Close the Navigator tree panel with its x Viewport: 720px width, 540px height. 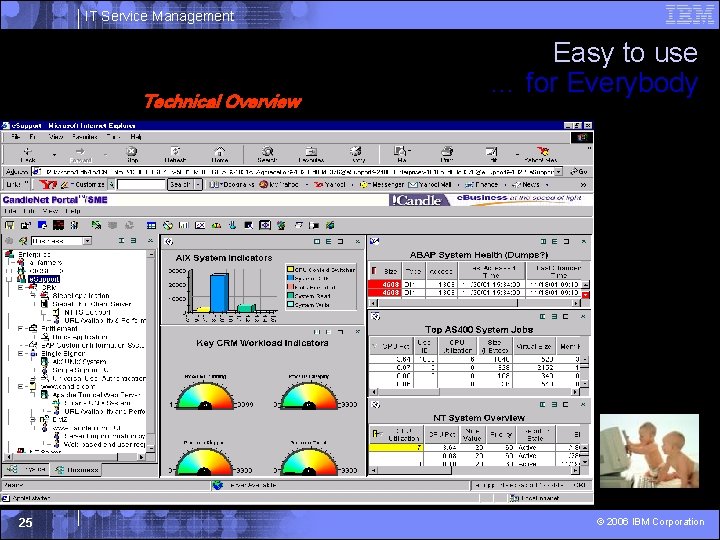point(150,241)
